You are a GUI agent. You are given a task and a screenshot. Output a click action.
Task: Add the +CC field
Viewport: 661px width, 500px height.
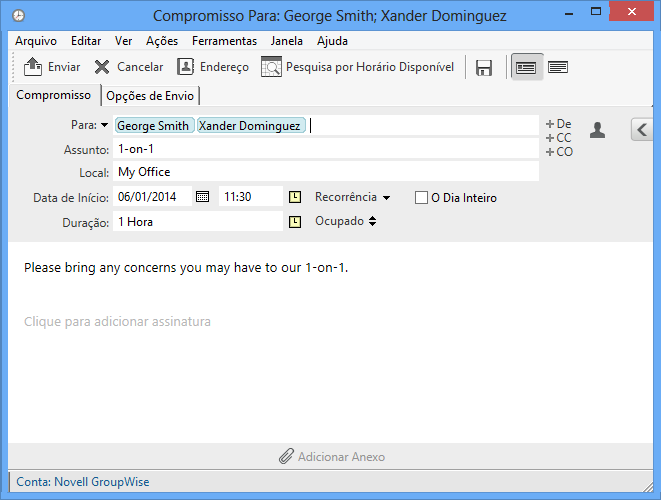click(x=559, y=138)
